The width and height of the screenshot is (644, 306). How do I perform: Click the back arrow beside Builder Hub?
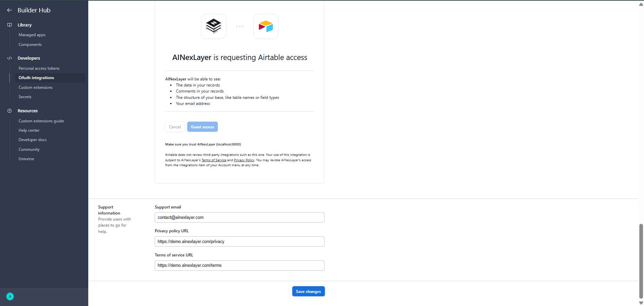pyautogui.click(x=9, y=10)
